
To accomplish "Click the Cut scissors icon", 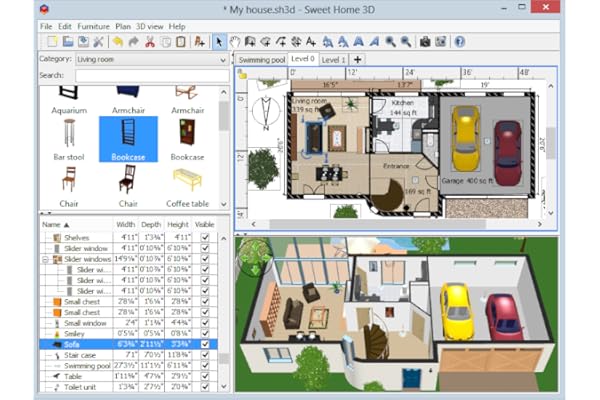I will (x=149, y=42).
